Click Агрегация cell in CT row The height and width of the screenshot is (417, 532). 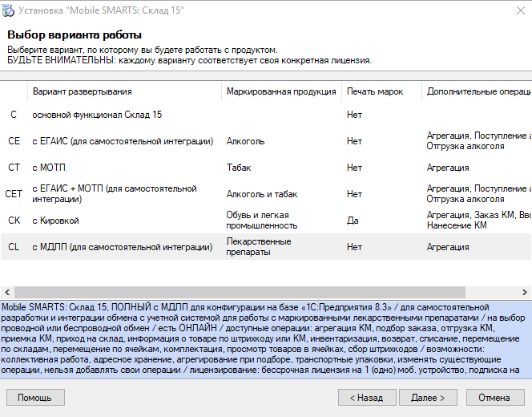point(448,168)
